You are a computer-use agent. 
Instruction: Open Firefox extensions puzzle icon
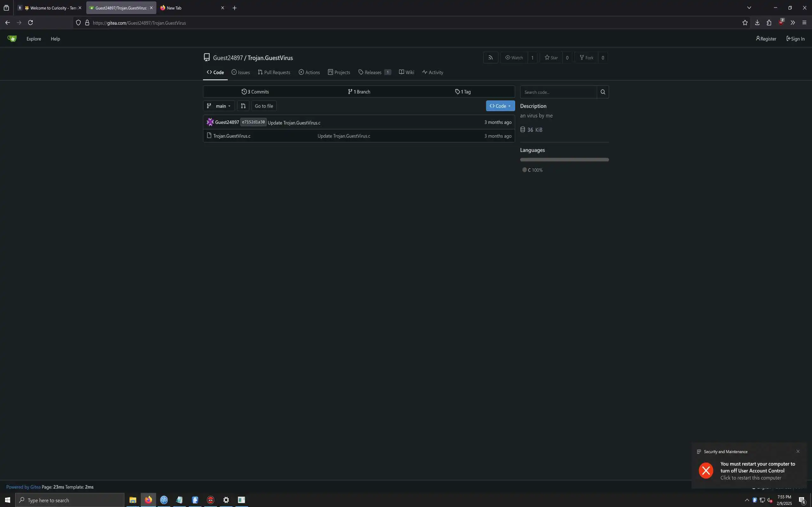click(x=769, y=23)
